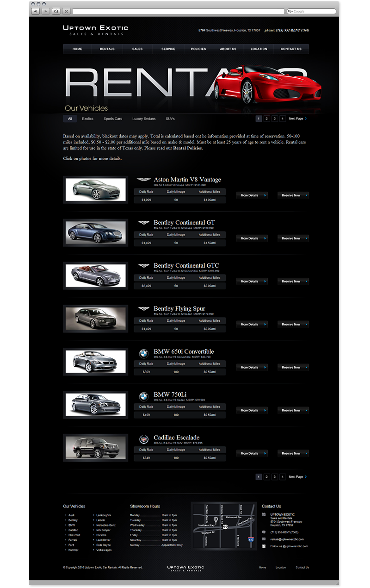Open More Details for Aston Martin V8 Vantage
Image resolution: width=370 pixels, height=588 pixels.
click(252, 195)
